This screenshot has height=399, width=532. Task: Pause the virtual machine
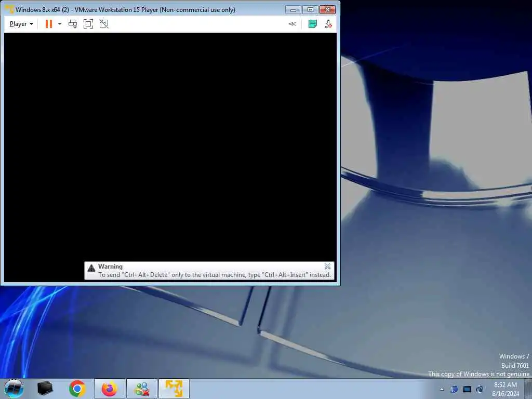(49, 24)
